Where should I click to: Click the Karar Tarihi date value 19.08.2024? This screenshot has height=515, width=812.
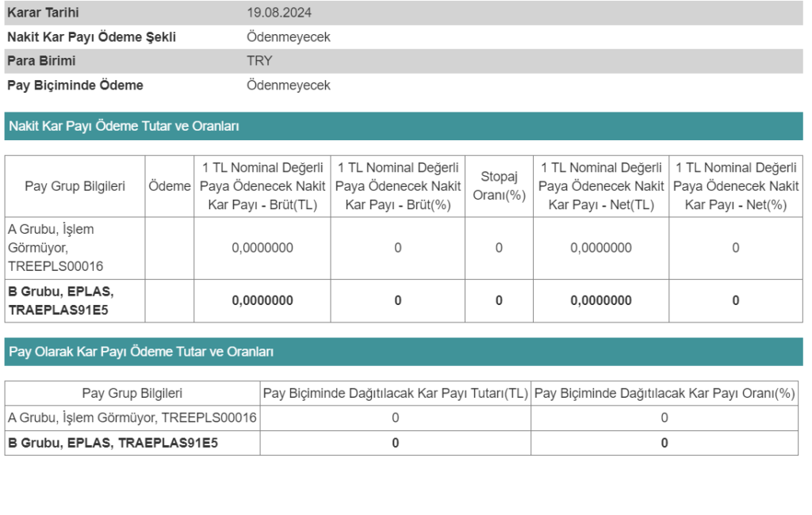point(278,13)
